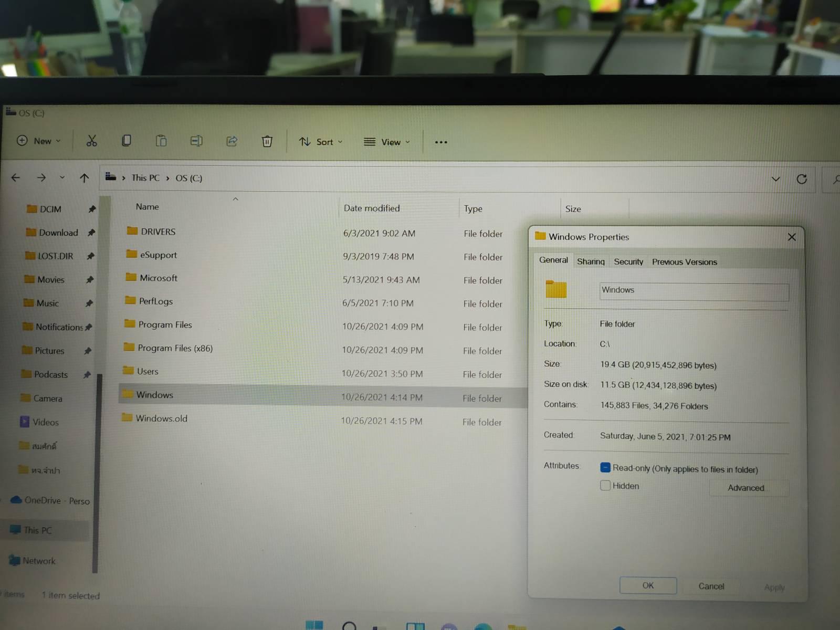Image resolution: width=840 pixels, height=630 pixels.
Task: Click OS (C:) in the address breadcrumb
Action: click(x=188, y=178)
